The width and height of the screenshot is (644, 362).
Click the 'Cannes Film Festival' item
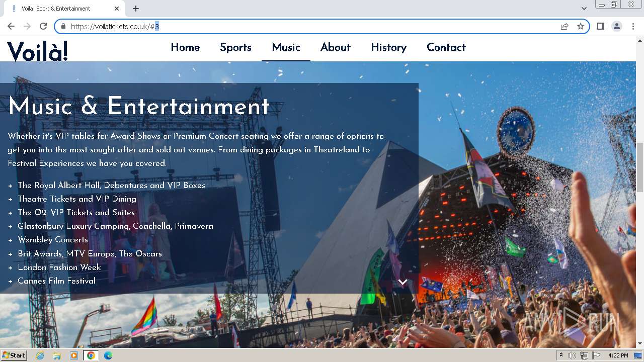(x=57, y=281)
